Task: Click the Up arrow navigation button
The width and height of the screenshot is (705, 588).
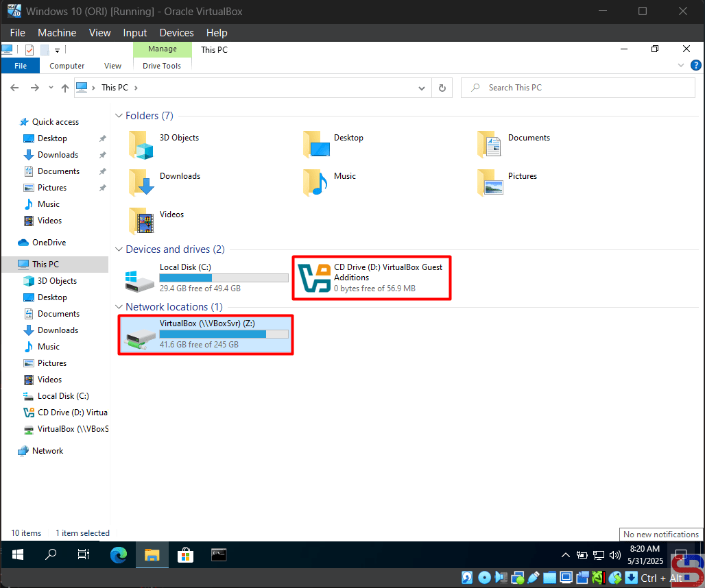Action: tap(65, 88)
